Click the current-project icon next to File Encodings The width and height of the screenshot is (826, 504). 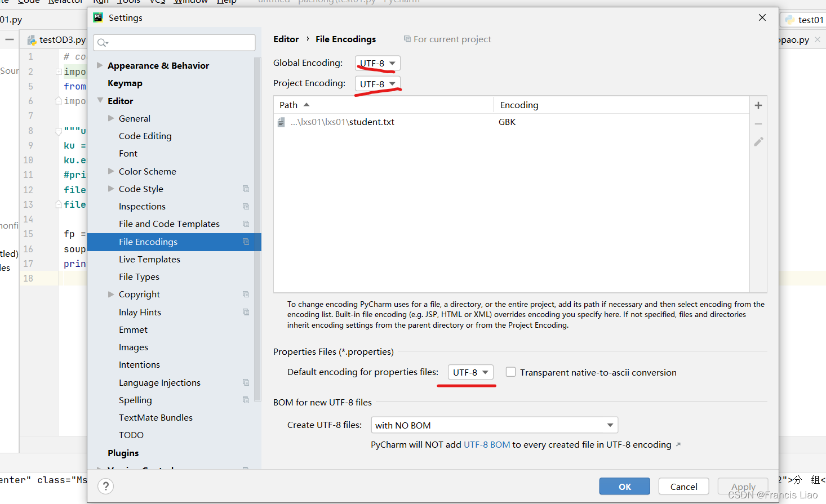point(246,242)
